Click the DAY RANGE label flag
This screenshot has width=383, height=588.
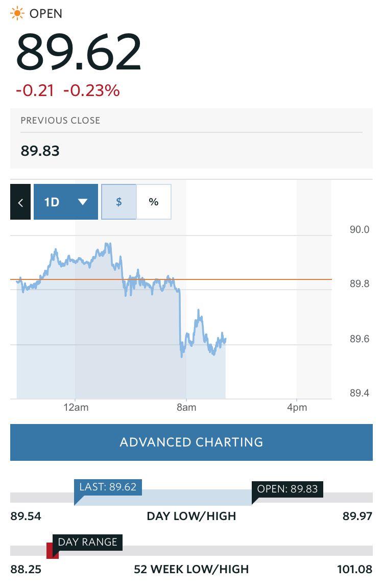pos(87,542)
